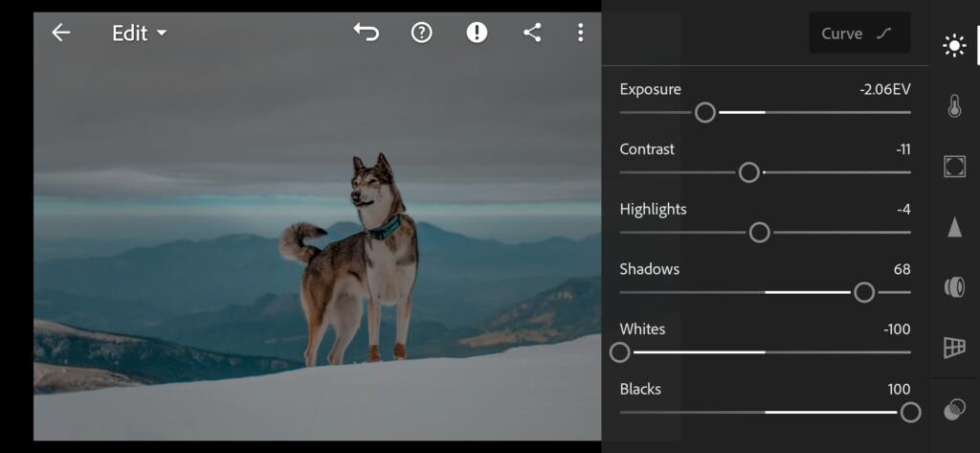Screen dimensions: 980x453
Task: Open the Edit mode dropdown
Action: [x=140, y=34]
